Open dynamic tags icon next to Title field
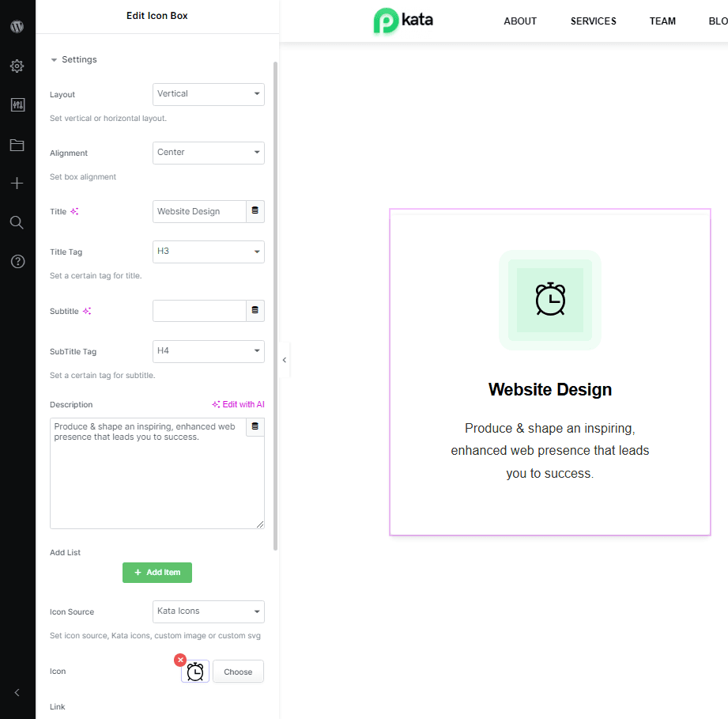Screen dimensions: 728x719 [x=255, y=210]
